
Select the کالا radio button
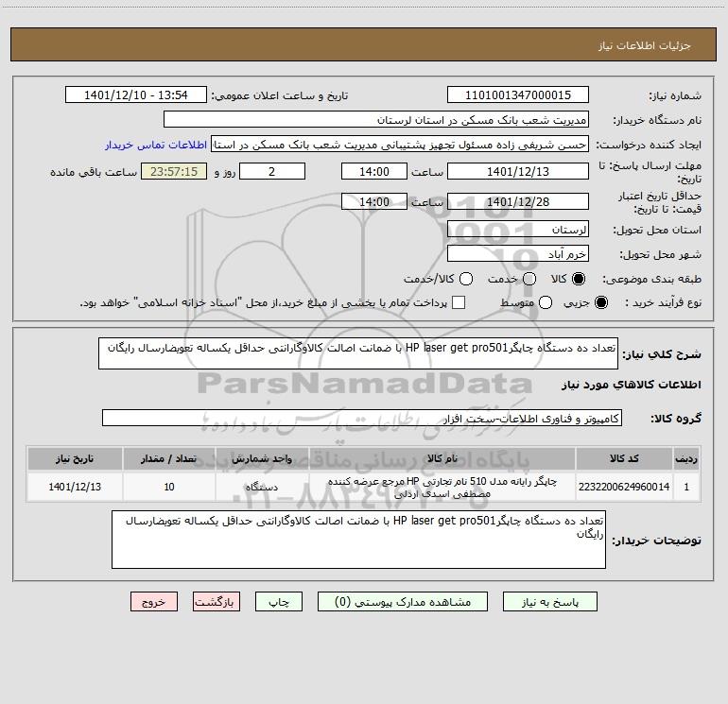pyautogui.click(x=579, y=279)
